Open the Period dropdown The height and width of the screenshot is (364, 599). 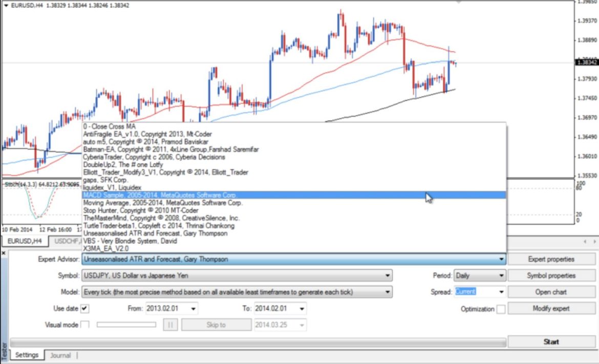[x=501, y=275]
